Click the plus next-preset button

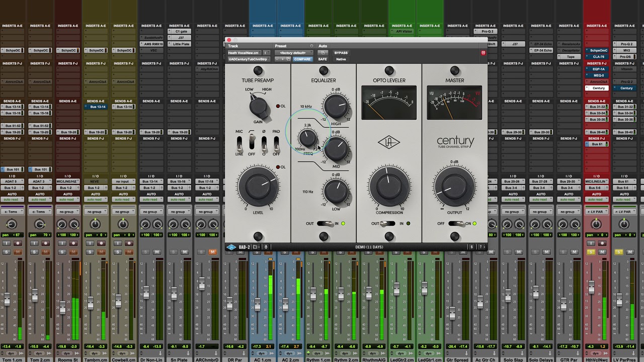[x=283, y=59]
